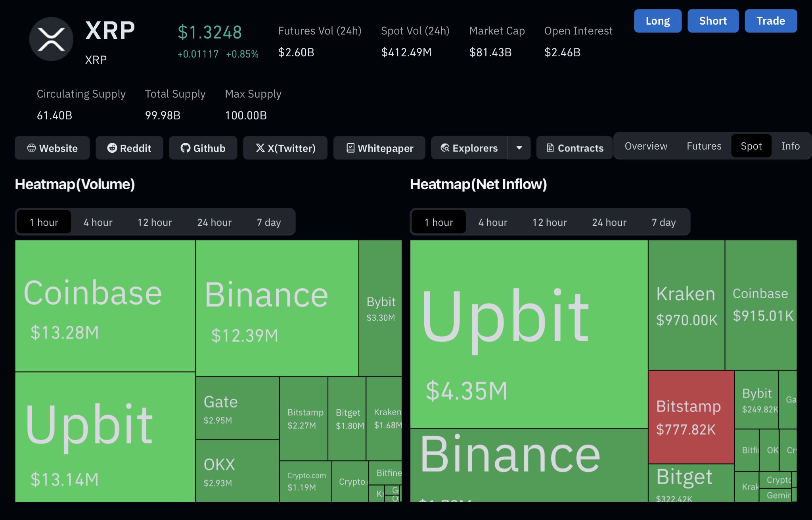Select 24 hour on Net Inflow heatmap

[609, 222]
